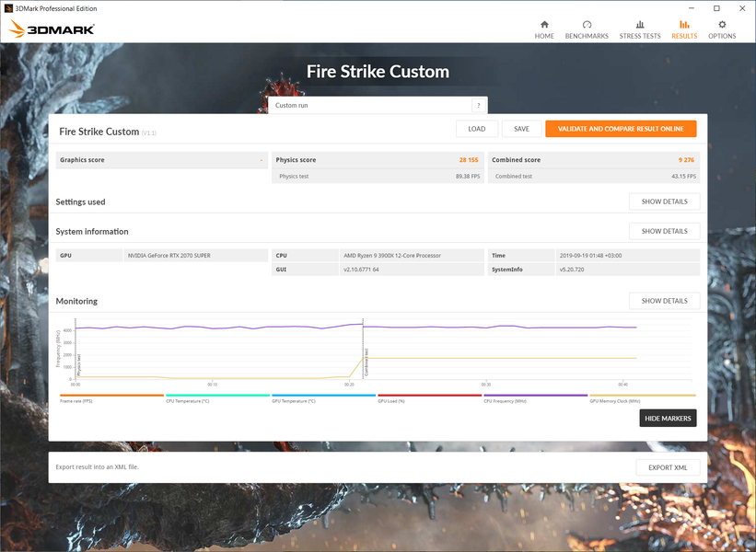Export result to XML
756x552 pixels.
(668, 467)
